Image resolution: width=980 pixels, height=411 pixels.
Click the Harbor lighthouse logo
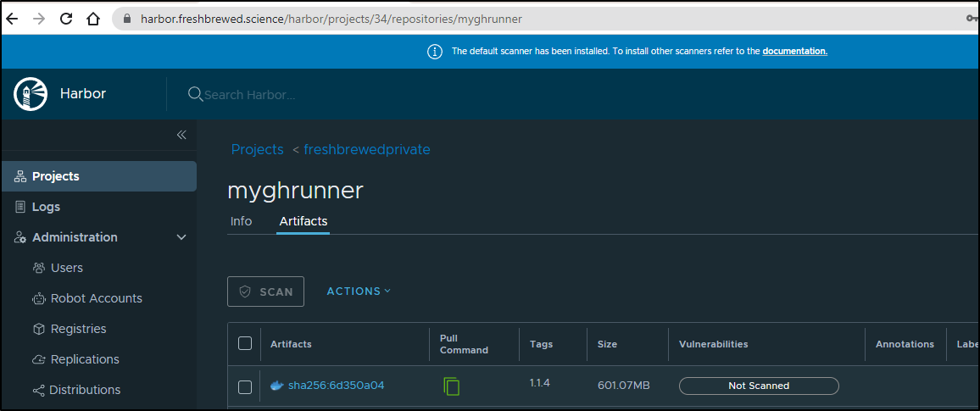click(x=31, y=94)
